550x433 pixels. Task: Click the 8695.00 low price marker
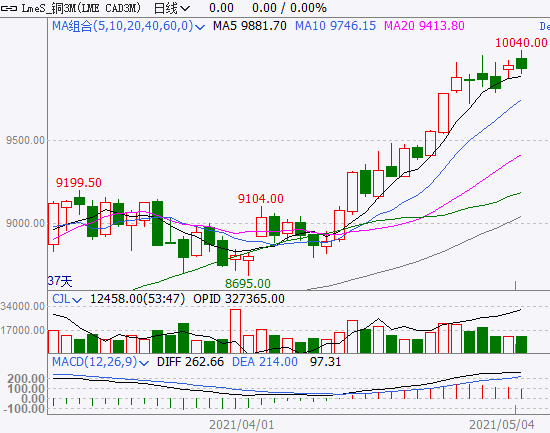coord(248,284)
